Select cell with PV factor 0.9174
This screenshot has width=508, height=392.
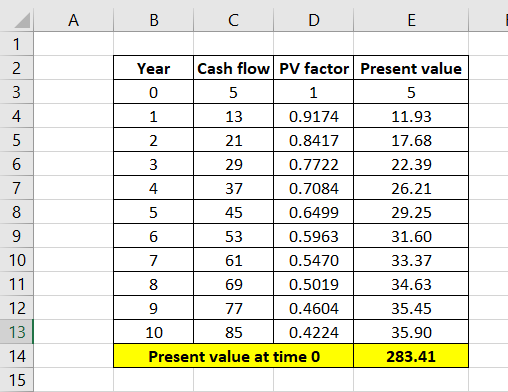(313, 116)
